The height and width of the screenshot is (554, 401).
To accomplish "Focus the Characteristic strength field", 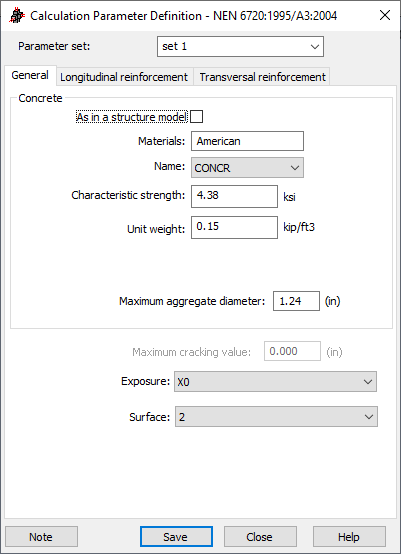I will pos(234,196).
